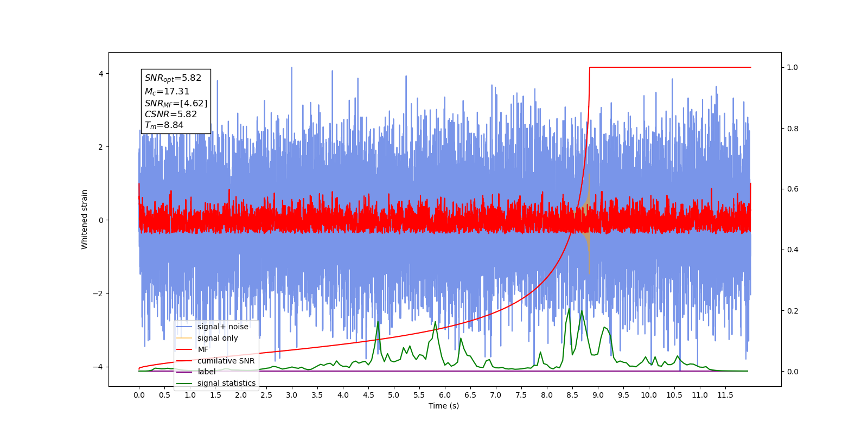The height and width of the screenshot is (434, 868).
Task: Click the 0.0 tick on time axis
Action: click(x=139, y=395)
